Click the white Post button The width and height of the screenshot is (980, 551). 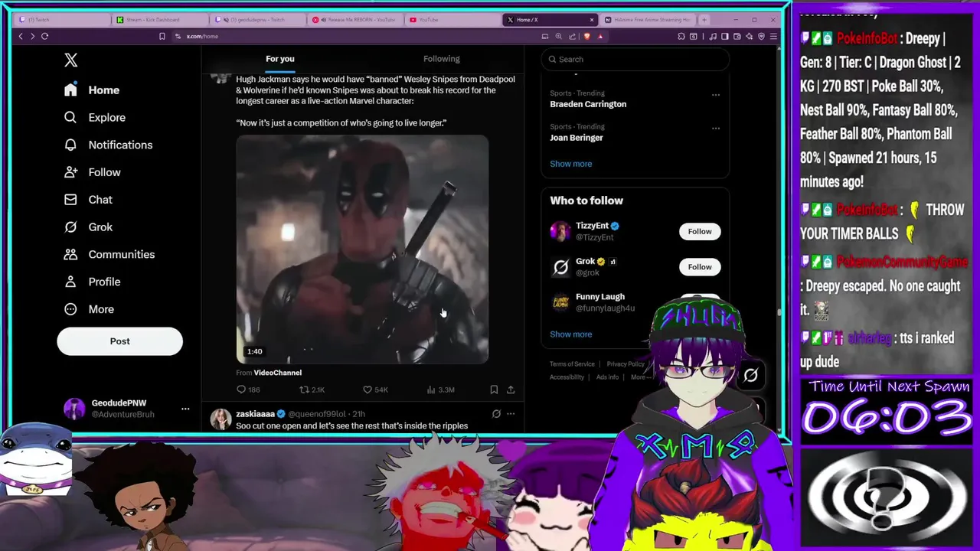point(119,341)
